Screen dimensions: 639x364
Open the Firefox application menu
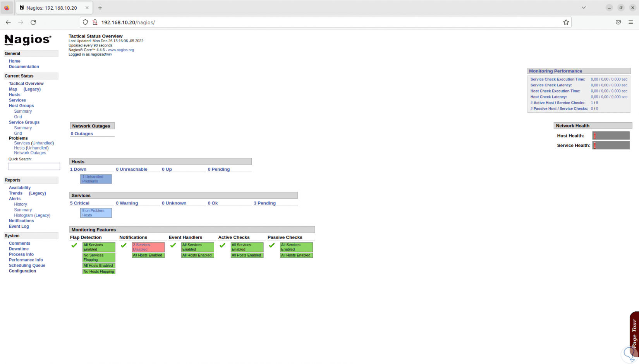pyautogui.click(x=630, y=22)
